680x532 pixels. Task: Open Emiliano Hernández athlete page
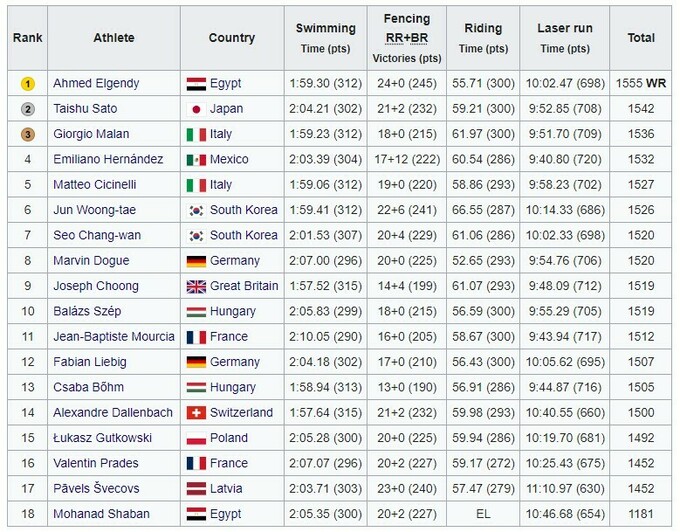click(107, 159)
